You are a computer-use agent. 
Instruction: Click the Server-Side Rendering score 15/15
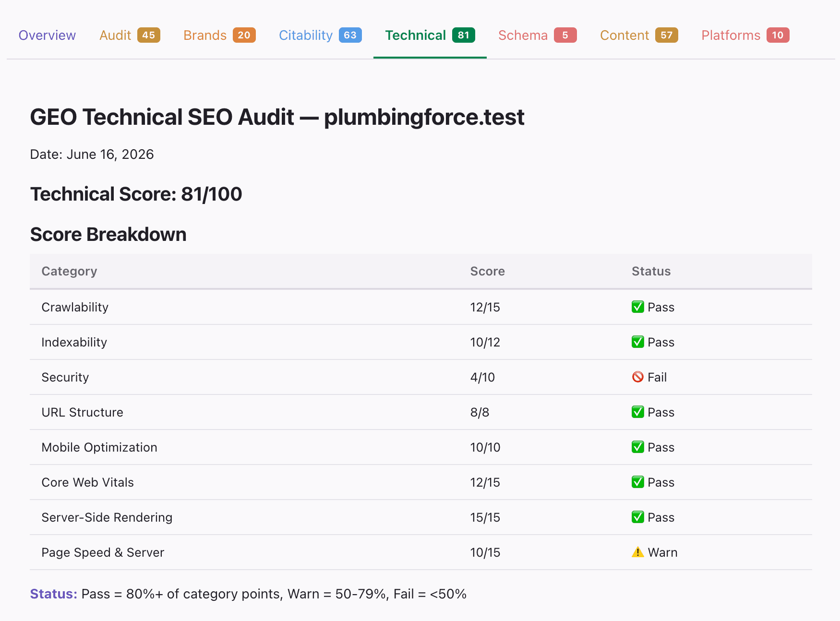click(x=485, y=517)
